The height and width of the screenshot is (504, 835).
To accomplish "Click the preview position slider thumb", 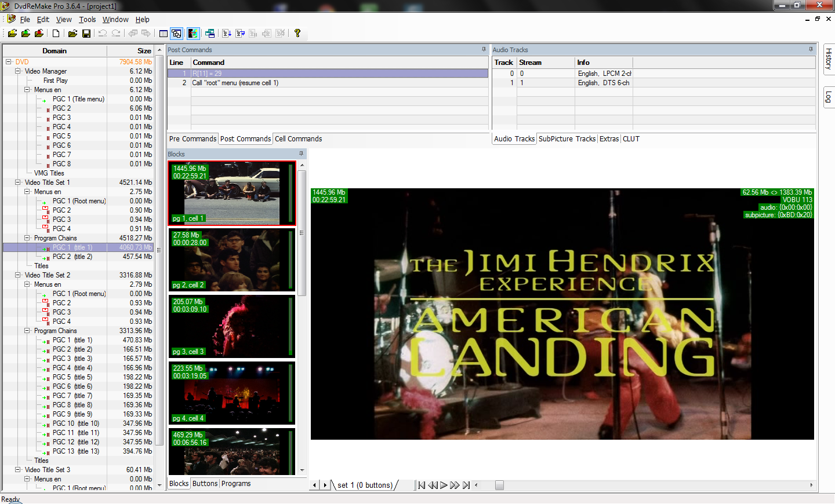I will 499,485.
